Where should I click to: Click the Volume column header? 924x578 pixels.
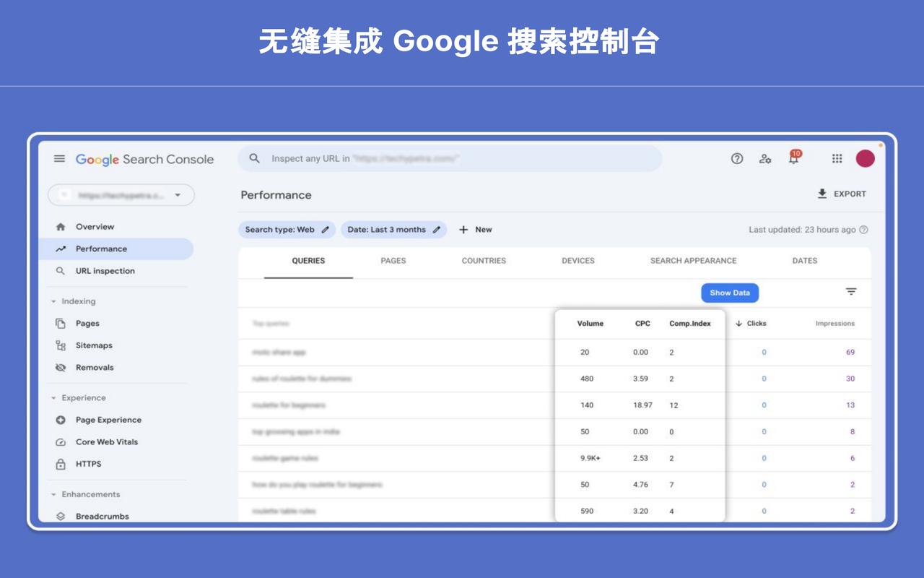click(x=590, y=324)
